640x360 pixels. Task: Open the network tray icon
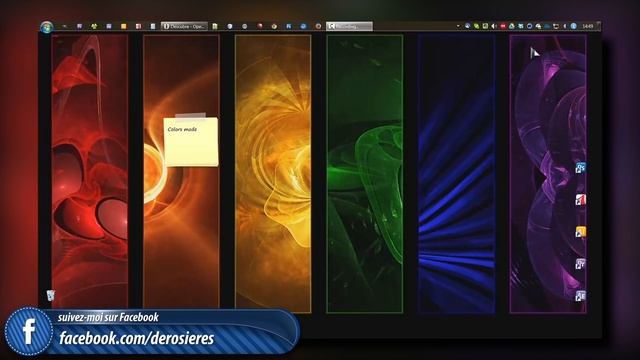coord(556,26)
